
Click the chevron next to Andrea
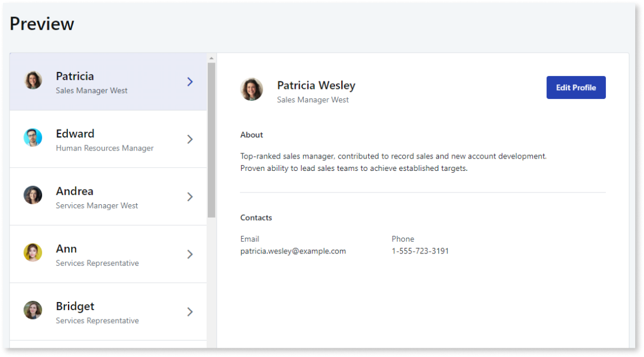190,197
